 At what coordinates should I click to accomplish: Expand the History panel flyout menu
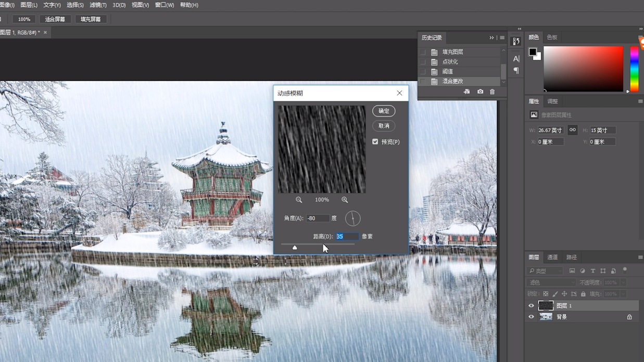tap(502, 38)
